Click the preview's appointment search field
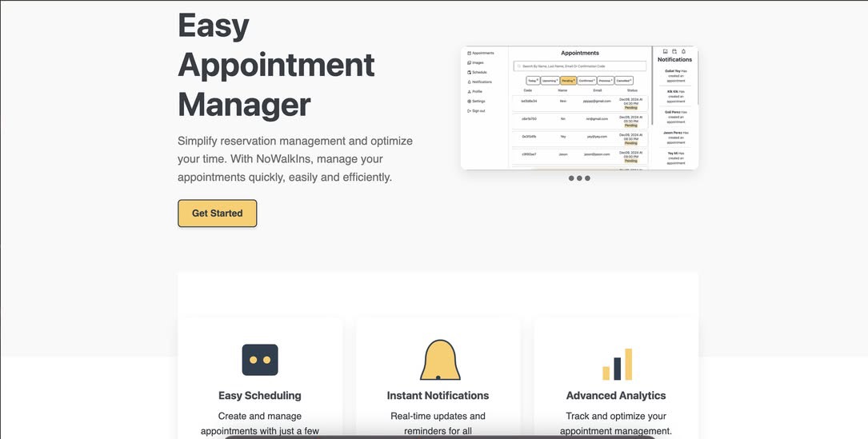The width and height of the screenshot is (868, 439). point(579,66)
